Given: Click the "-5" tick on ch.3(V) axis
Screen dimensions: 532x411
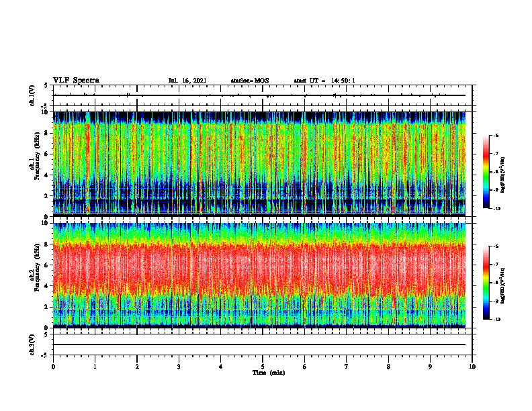Looking at the screenshot, I should point(46,355).
